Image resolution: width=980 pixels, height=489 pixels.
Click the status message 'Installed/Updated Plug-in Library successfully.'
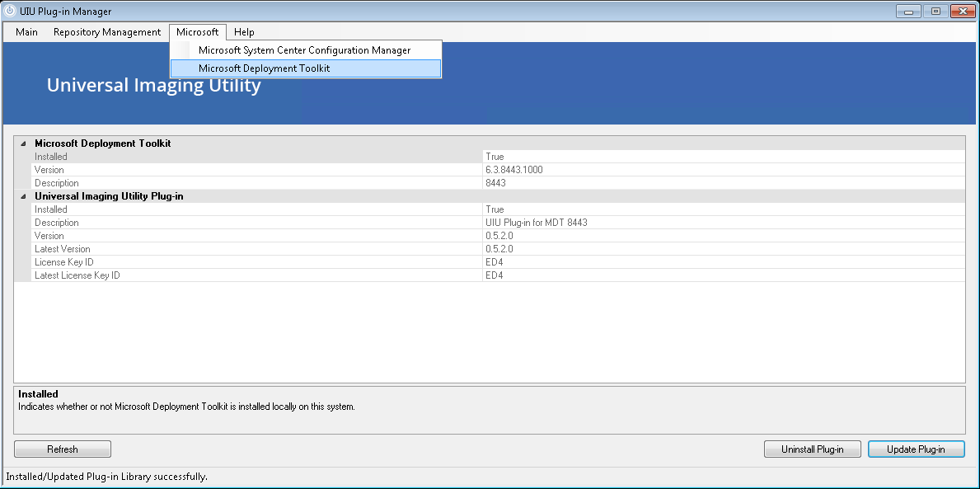pos(107,477)
